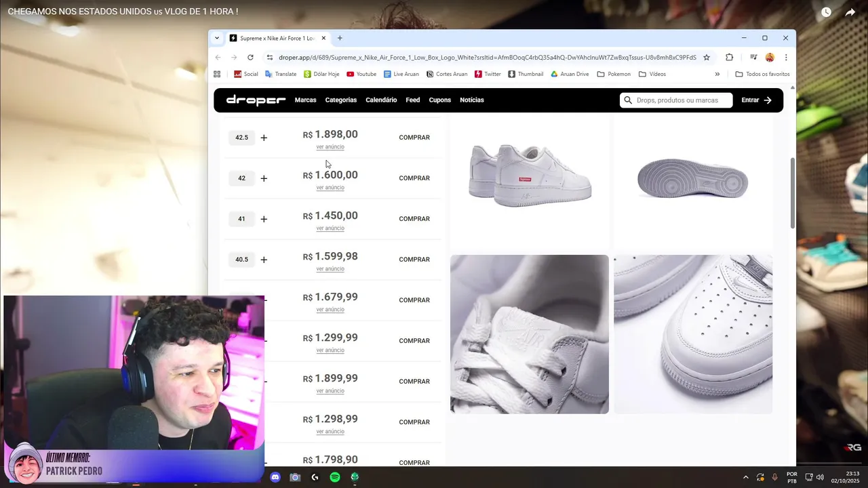Reload the page with the refresh icon
The height and width of the screenshot is (488, 868).
[x=250, y=58]
